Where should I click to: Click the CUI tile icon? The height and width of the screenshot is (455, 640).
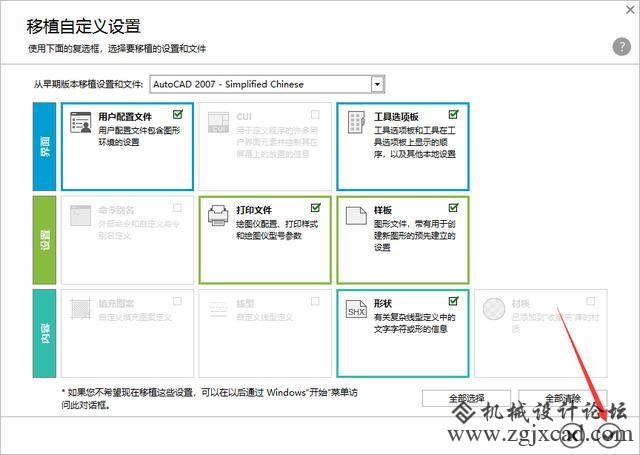tap(219, 124)
